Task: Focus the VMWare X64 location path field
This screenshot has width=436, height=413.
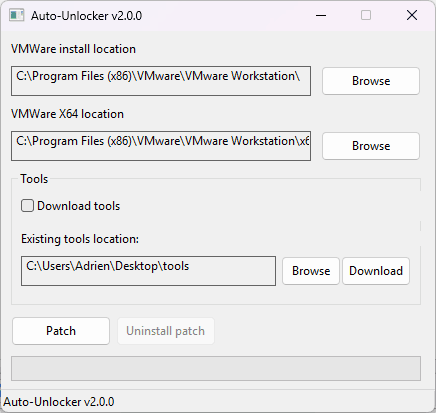Action: (161, 146)
